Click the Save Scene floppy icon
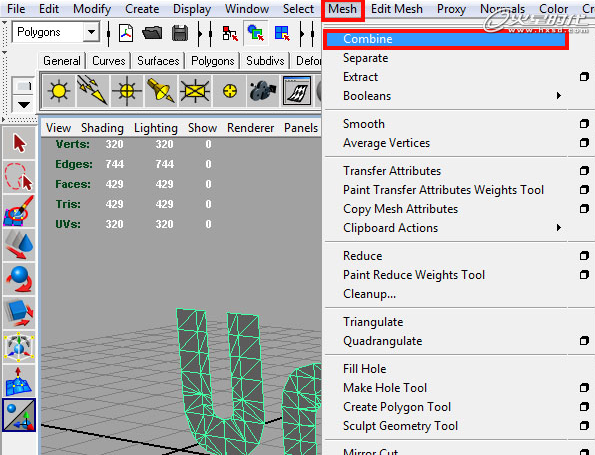Screen dimensions: 595x455 (x=180, y=33)
